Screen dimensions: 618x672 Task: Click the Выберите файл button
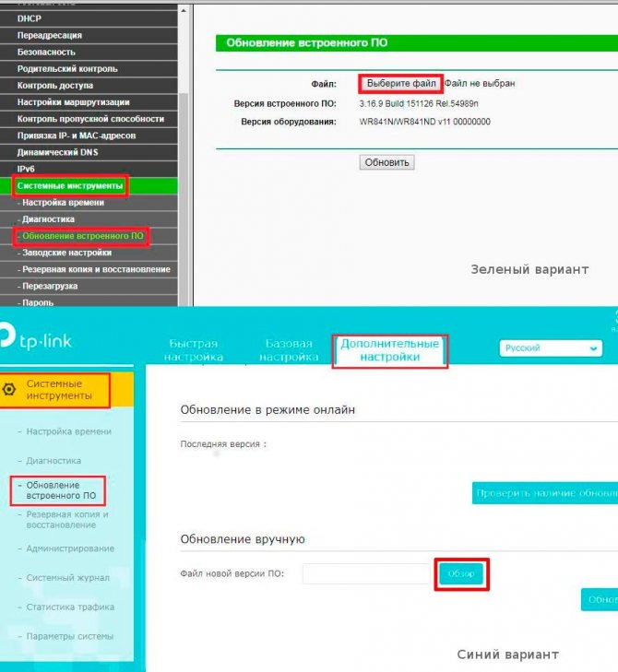click(401, 83)
